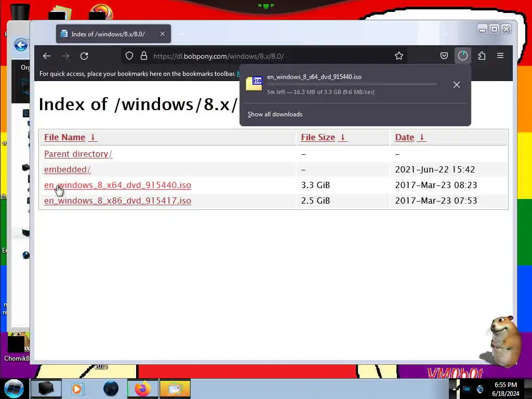Viewport: 532px width, 399px height.
Task: Click the system tray monitor icon
Action: (x=467, y=389)
